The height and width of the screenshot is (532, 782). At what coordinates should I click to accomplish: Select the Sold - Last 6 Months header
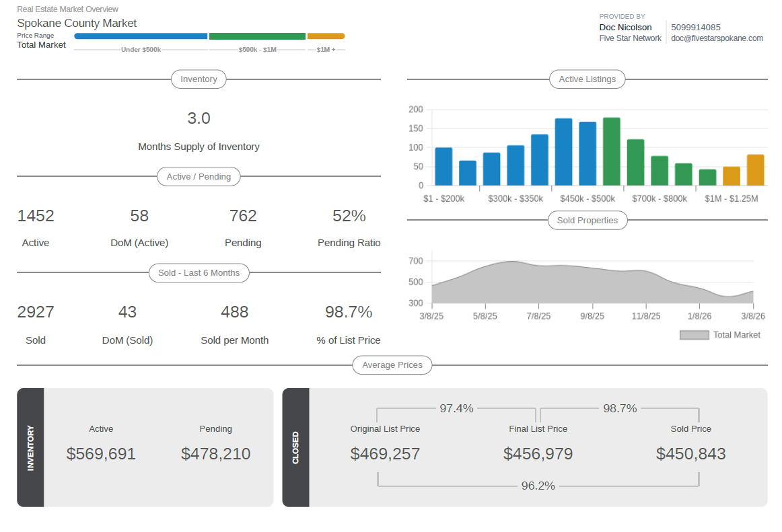point(199,273)
